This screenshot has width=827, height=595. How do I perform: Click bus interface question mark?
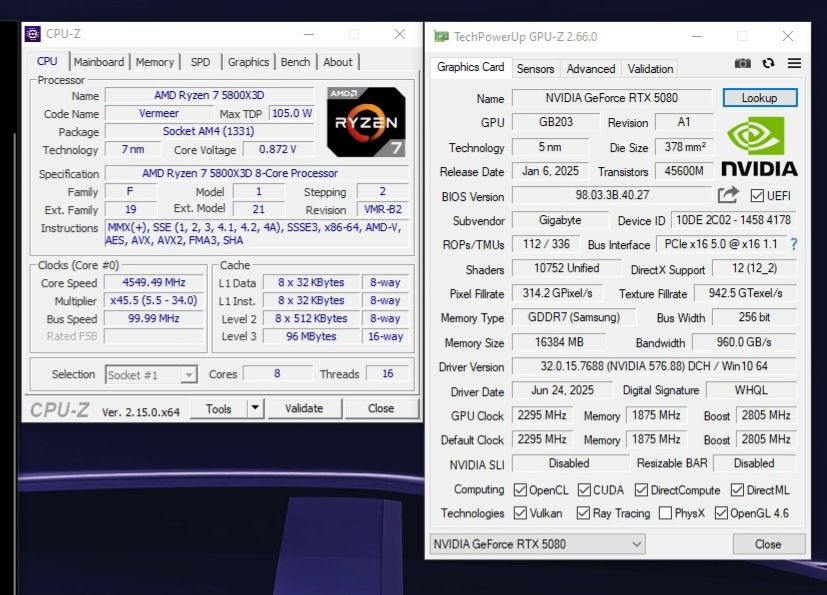(x=794, y=244)
